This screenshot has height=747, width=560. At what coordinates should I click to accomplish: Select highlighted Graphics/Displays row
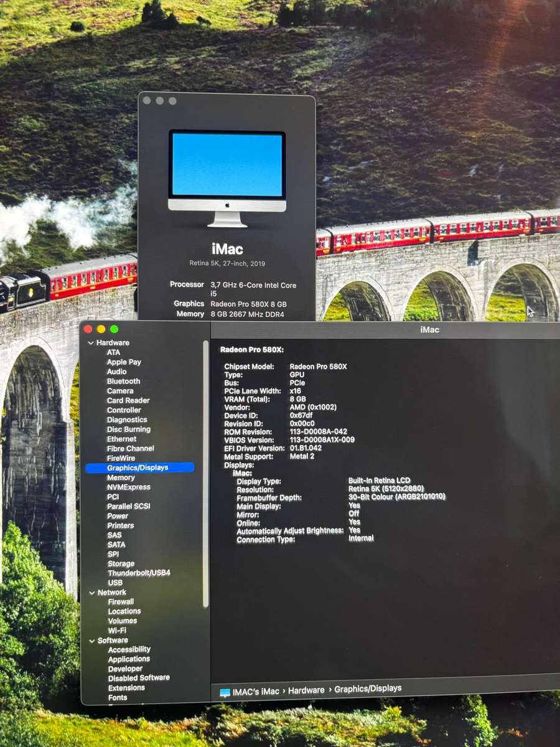click(140, 467)
